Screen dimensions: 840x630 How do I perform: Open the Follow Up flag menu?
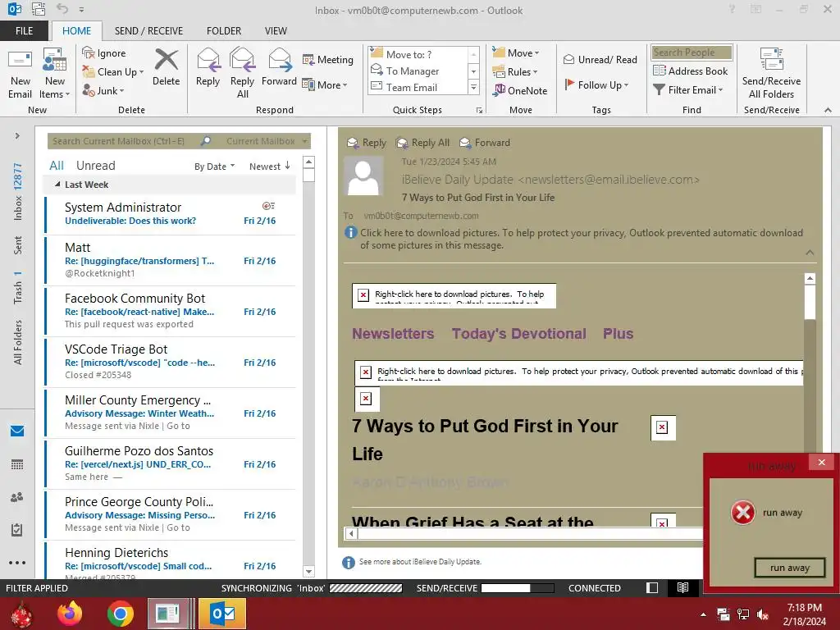click(x=596, y=84)
